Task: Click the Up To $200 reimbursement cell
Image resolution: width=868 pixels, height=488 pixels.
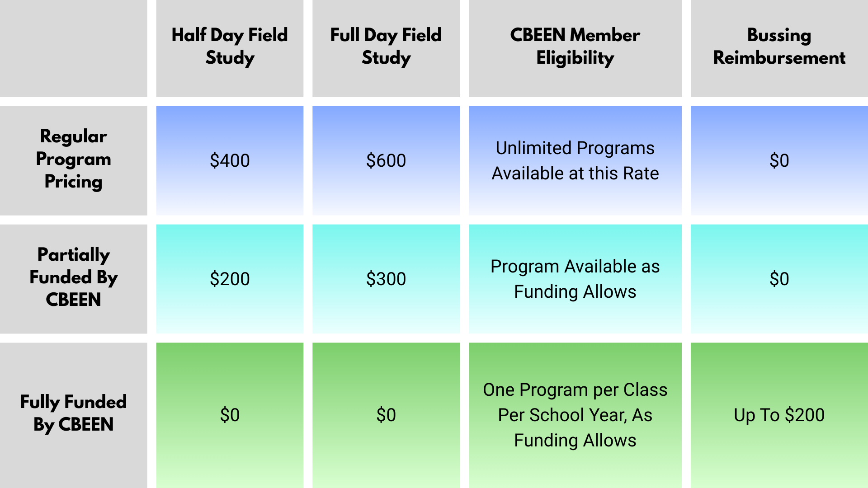Action: [x=779, y=415]
